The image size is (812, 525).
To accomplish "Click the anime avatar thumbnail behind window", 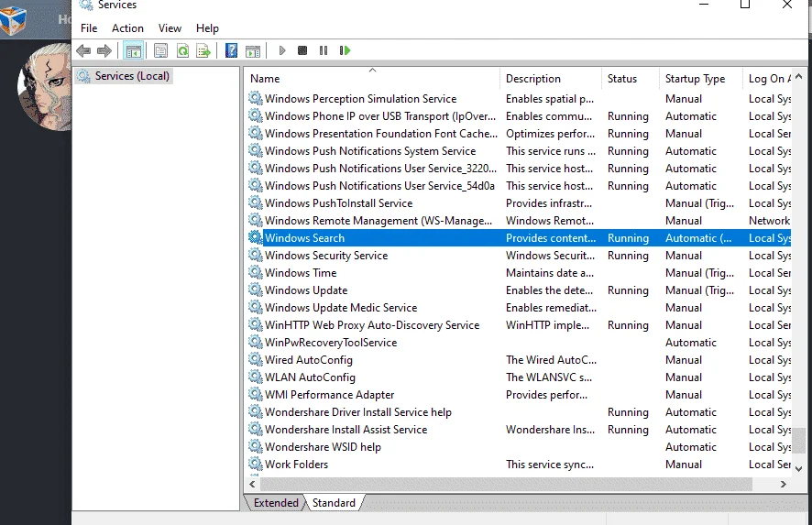I will tap(45, 87).
